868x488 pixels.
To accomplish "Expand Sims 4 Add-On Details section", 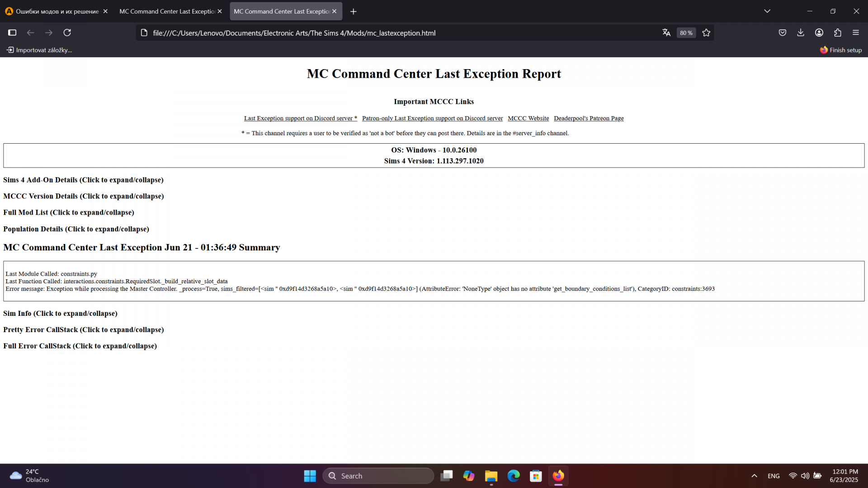I will coord(83,180).
